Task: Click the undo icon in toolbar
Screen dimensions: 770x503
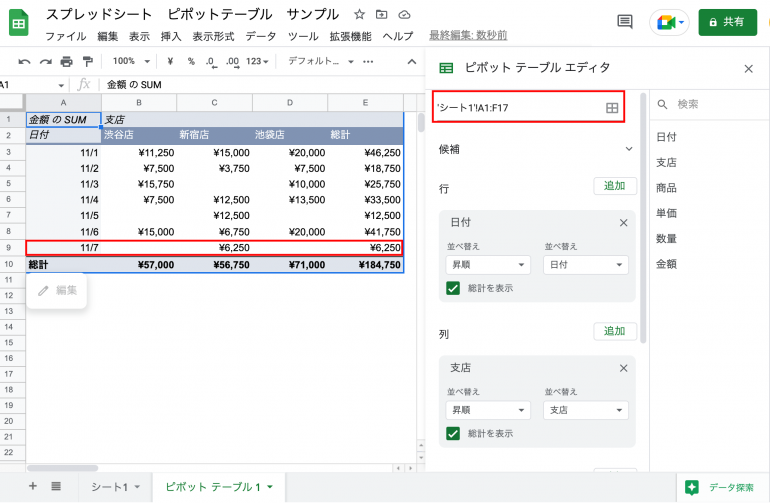Action: click(x=24, y=61)
